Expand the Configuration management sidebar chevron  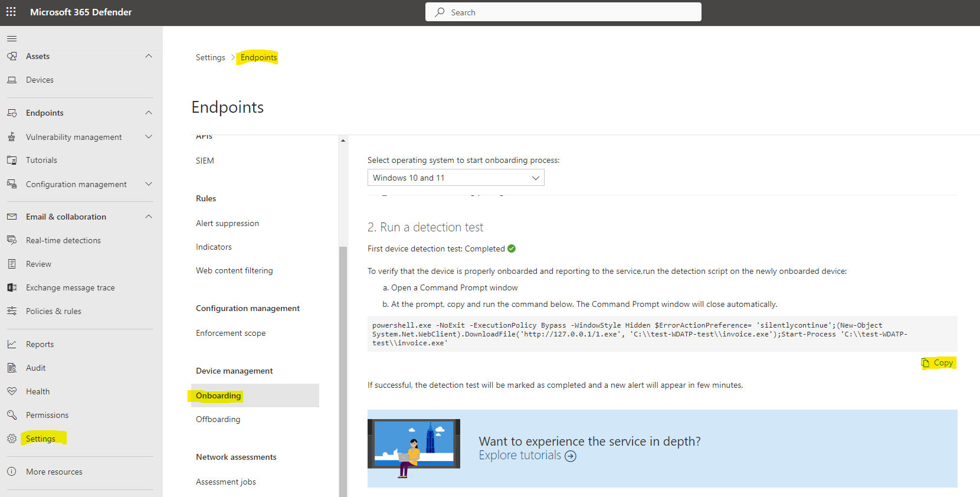click(x=149, y=184)
